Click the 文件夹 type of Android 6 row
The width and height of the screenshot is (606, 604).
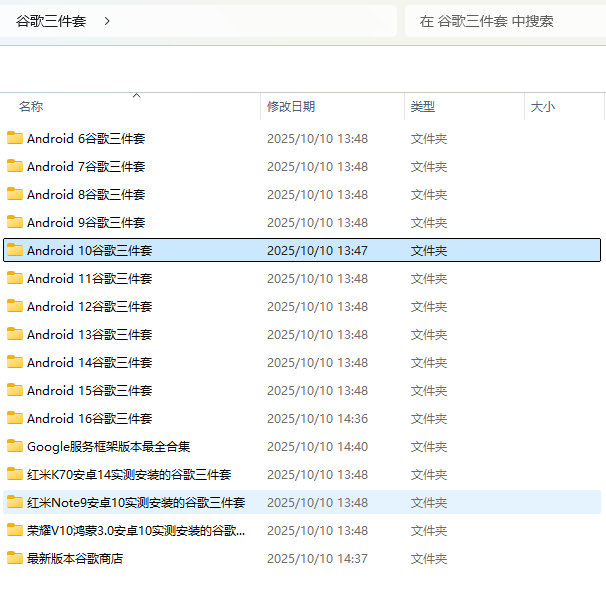pyautogui.click(x=429, y=139)
